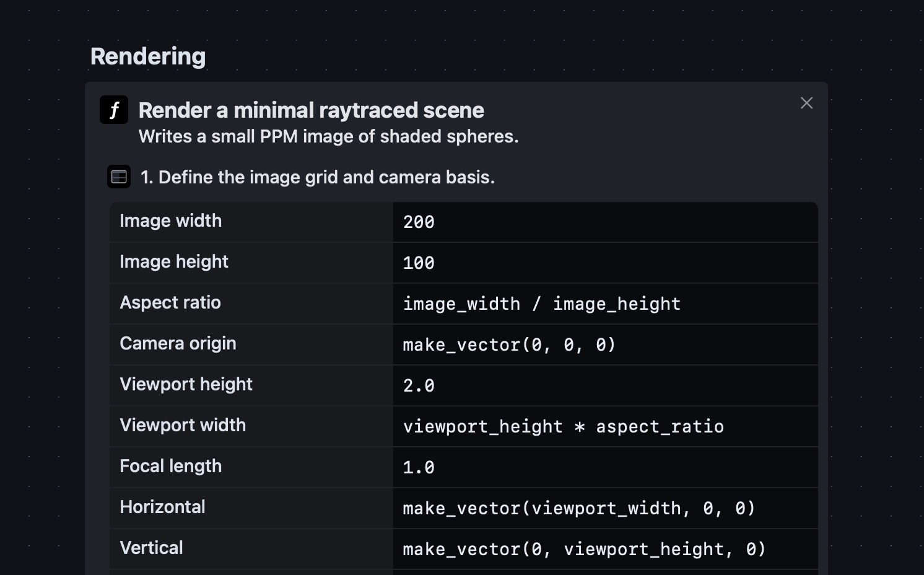The height and width of the screenshot is (575, 924).
Task: Click the Viewport height value 2.0
Action: 418,385
